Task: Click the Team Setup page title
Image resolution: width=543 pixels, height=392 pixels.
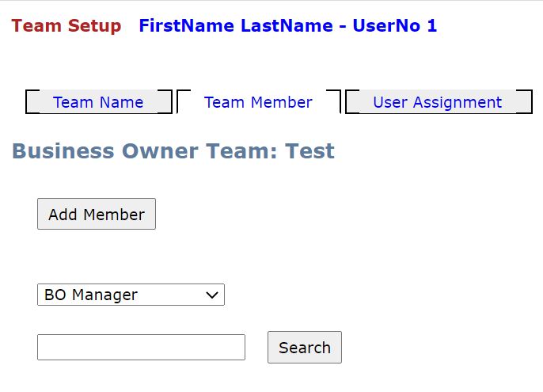Action: (66, 25)
